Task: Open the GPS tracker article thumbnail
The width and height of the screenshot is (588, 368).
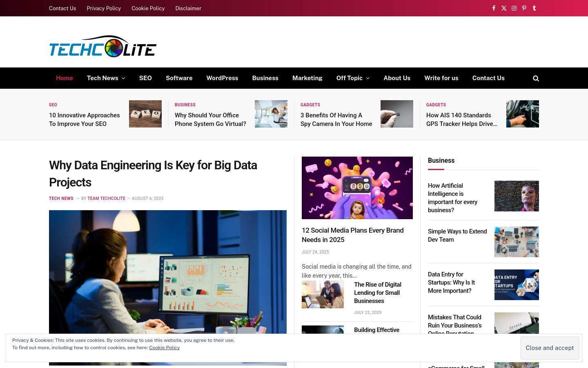Action: [x=523, y=114]
